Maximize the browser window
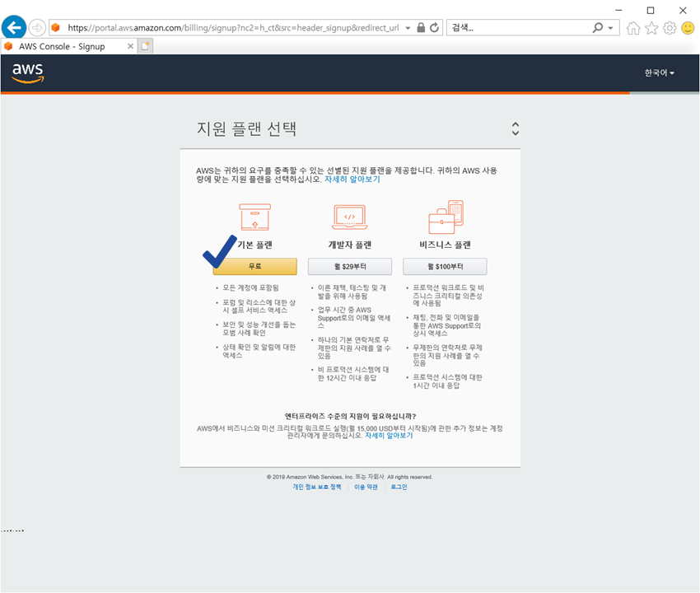 651,10
